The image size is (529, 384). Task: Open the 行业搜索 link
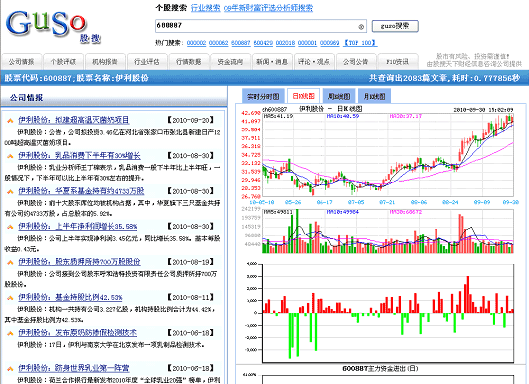pyautogui.click(x=205, y=8)
